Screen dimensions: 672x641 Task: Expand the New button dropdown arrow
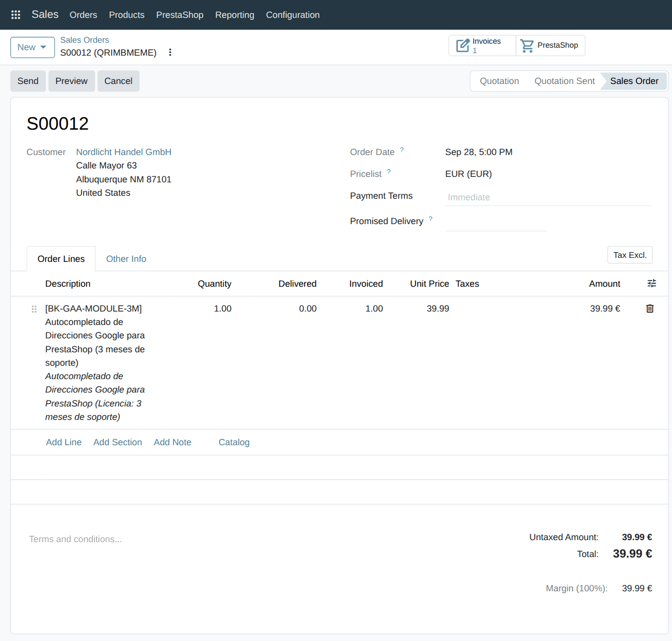43,47
